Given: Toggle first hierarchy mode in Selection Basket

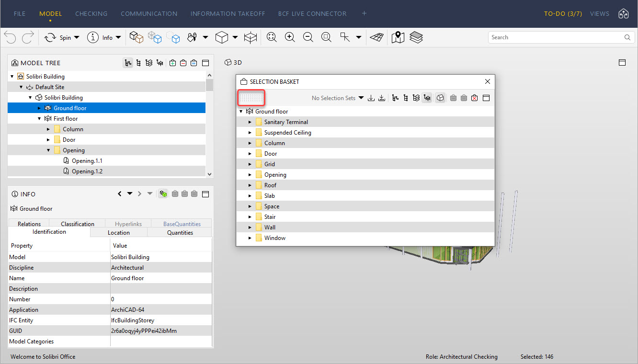Looking at the screenshot, I should tap(395, 98).
